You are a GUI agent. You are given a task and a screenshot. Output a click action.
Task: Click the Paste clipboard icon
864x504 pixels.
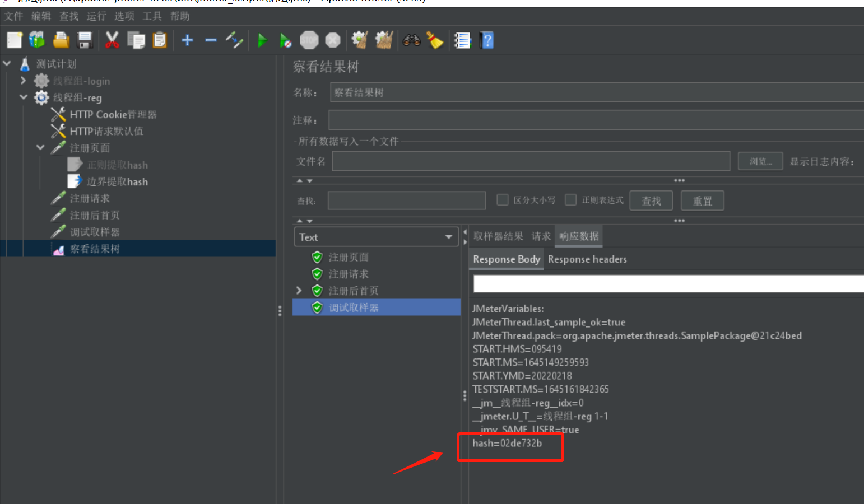160,40
